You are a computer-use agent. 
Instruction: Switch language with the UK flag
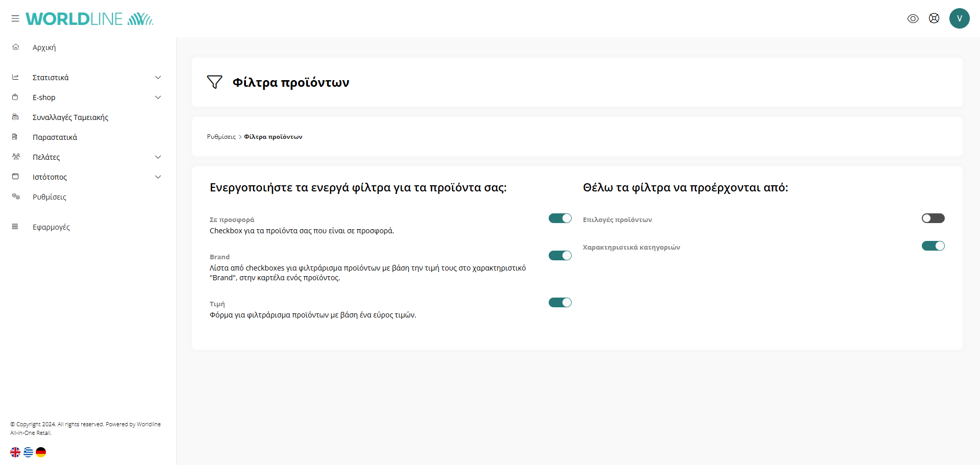pos(15,452)
